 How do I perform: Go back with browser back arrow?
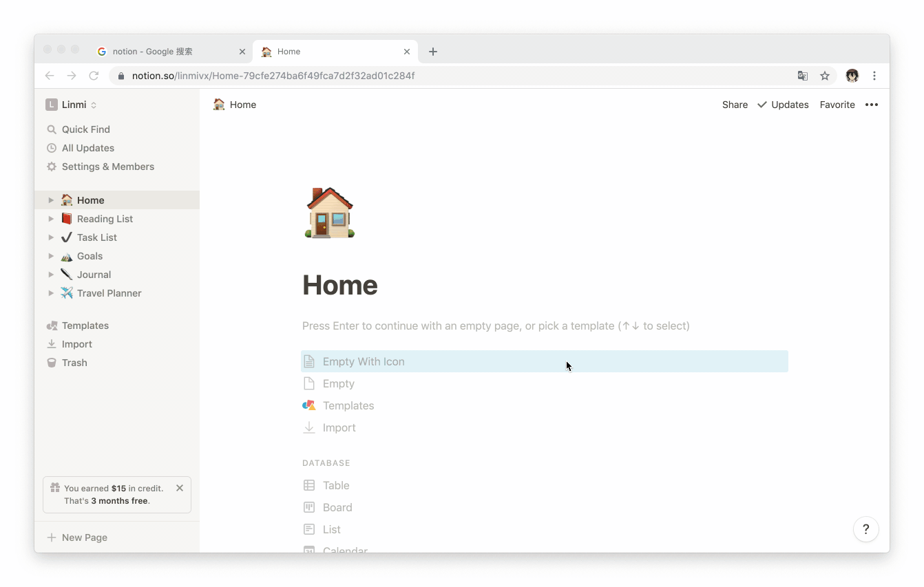click(50, 76)
